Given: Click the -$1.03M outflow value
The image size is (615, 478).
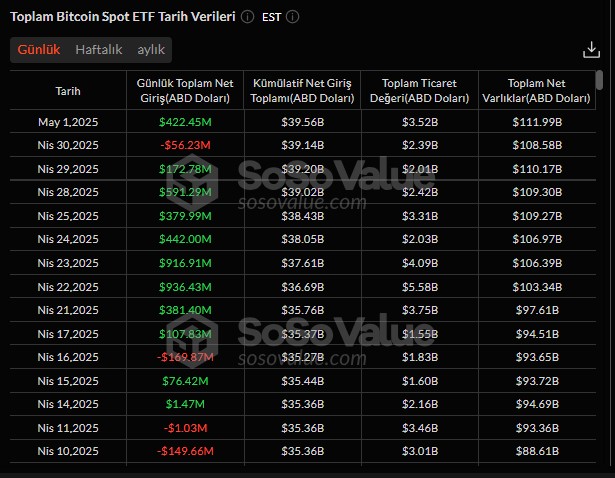Looking at the screenshot, I should pos(185,428).
